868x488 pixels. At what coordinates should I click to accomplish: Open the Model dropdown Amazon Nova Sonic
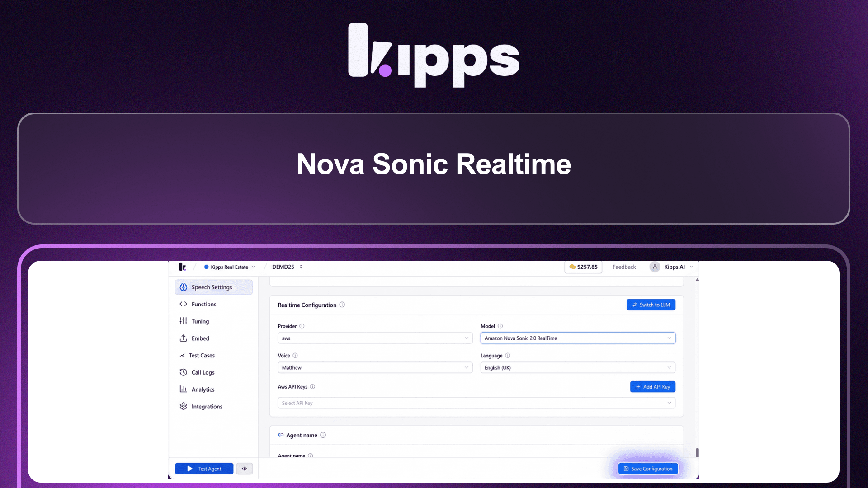coord(578,338)
